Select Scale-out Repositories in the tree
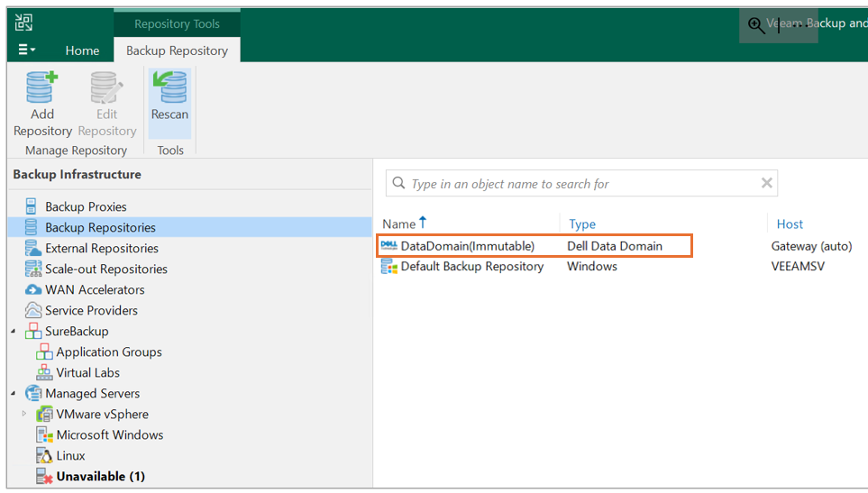This screenshot has width=868, height=493. pos(106,269)
